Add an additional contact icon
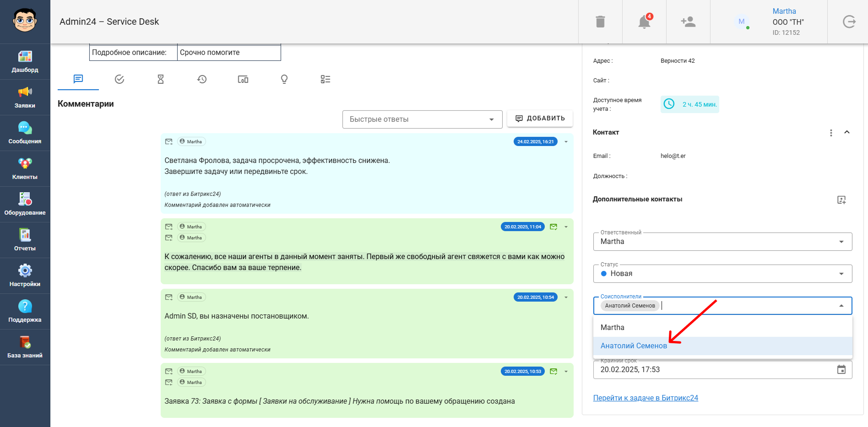This screenshot has height=427, width=868. [841, 200]
